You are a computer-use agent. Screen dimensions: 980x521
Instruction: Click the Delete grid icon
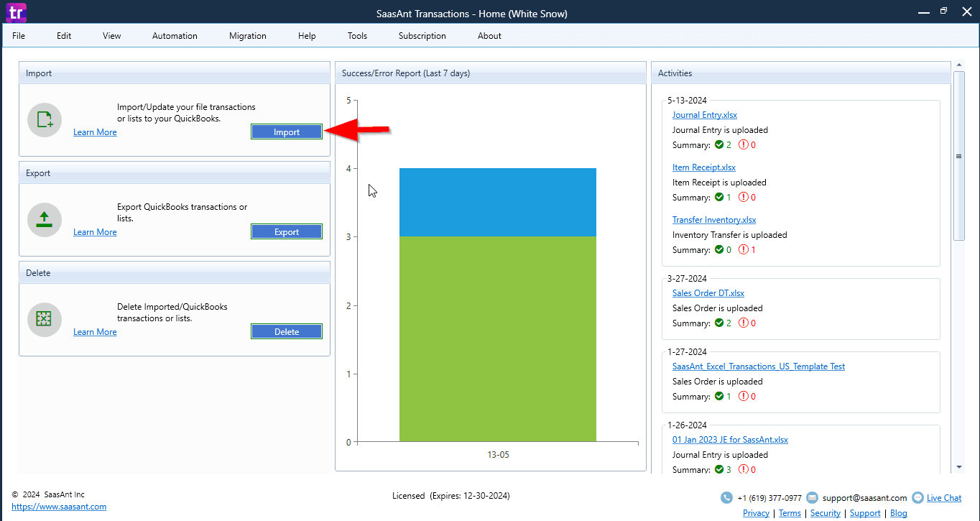tap(45, 320)
